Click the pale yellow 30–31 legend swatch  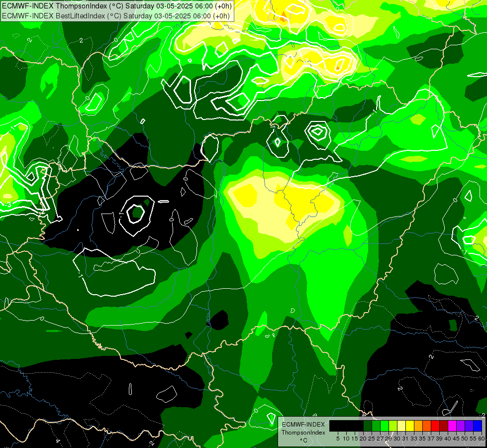pos(401,426)
